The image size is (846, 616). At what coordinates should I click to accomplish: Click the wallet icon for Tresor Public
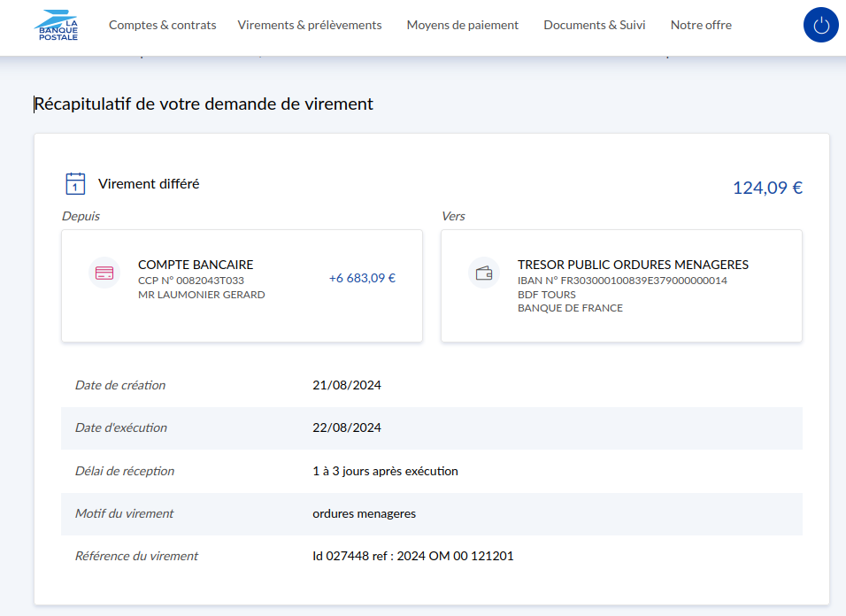tap(484, 273)
